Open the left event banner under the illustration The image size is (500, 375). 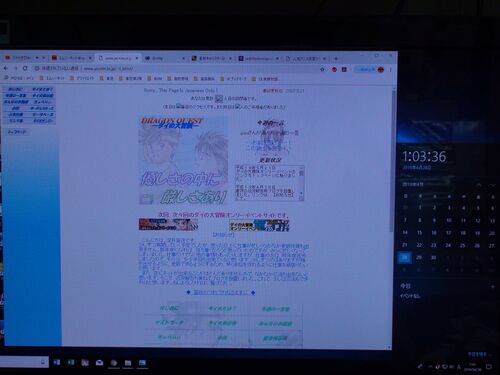pos(168,225)
